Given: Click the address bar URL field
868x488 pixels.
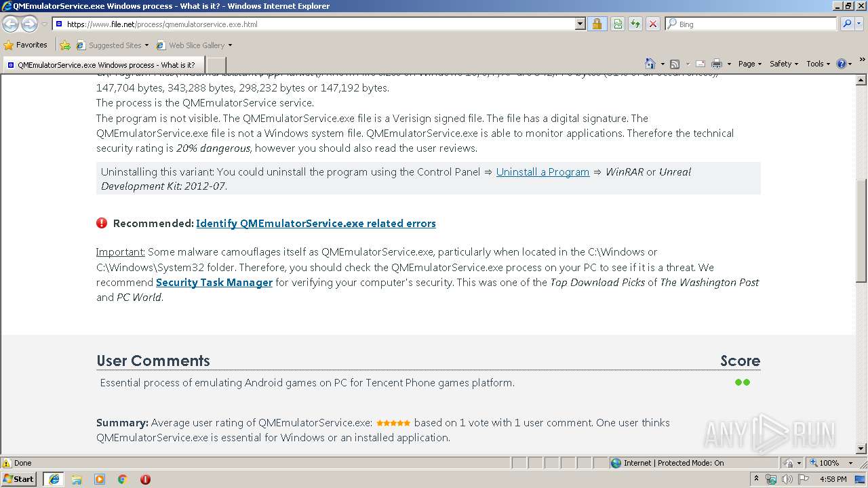Looking at the screenshot, I should click(x=313, y=24).
